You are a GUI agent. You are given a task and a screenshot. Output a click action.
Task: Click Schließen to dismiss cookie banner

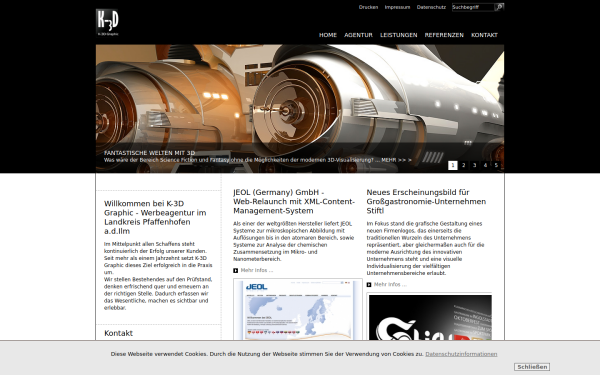coord(532,367)
